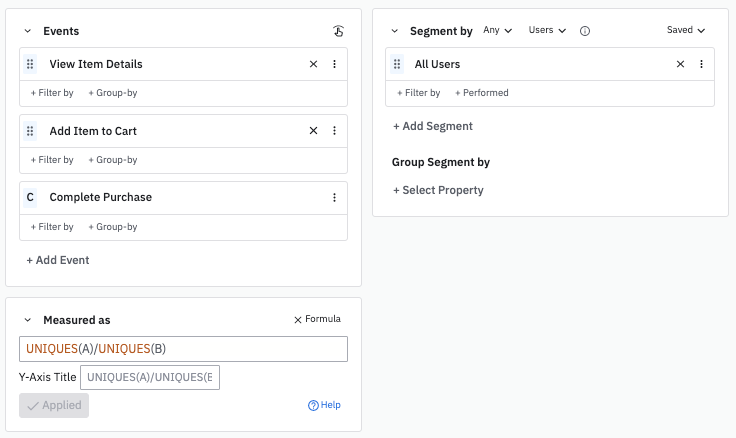736x438 pixels.
Task: Open more options for Add Item to Cart
Action: click(x=334, y=131)
